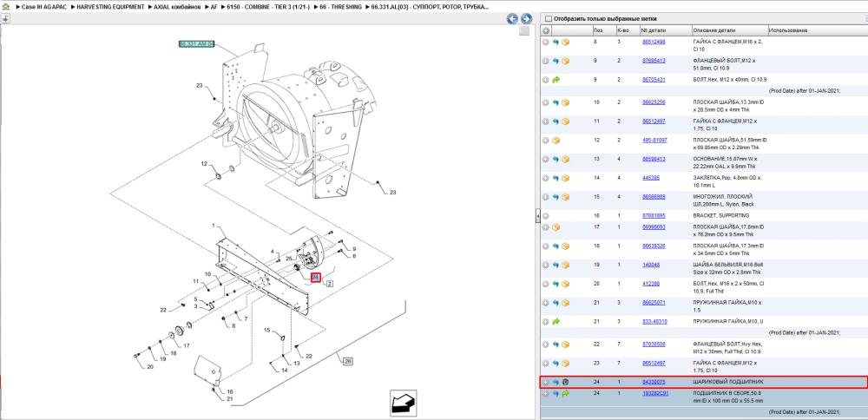
Task: Click the green arrow icon for part 193282C91
Action: (565, 393)
